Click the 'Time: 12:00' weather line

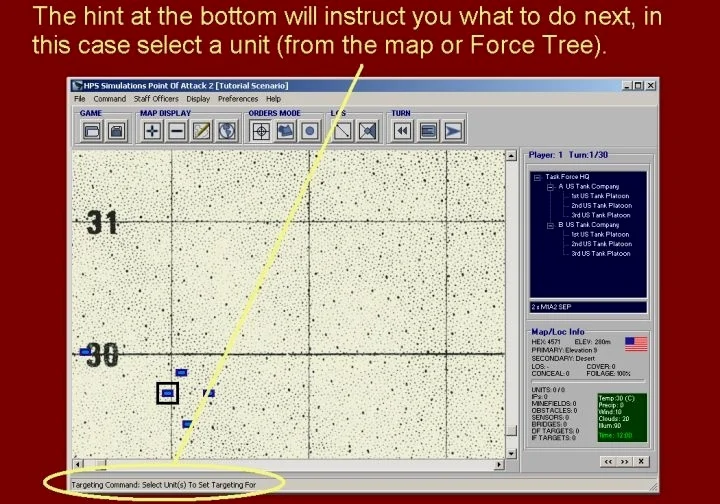point(615,435)
